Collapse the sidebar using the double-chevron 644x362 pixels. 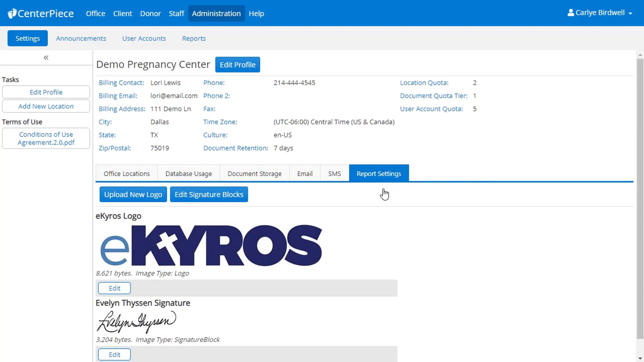pyautogui.click(x=46, y=57)
